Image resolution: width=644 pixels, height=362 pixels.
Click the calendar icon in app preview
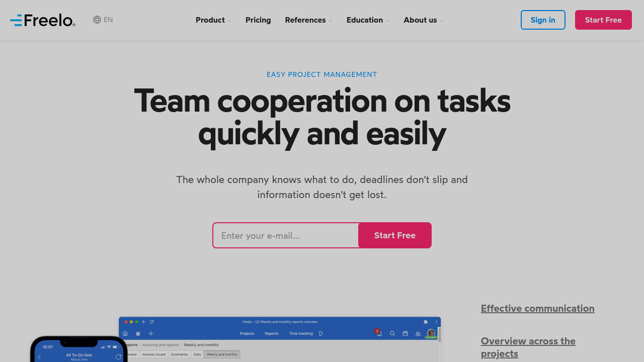pos(405,333)
